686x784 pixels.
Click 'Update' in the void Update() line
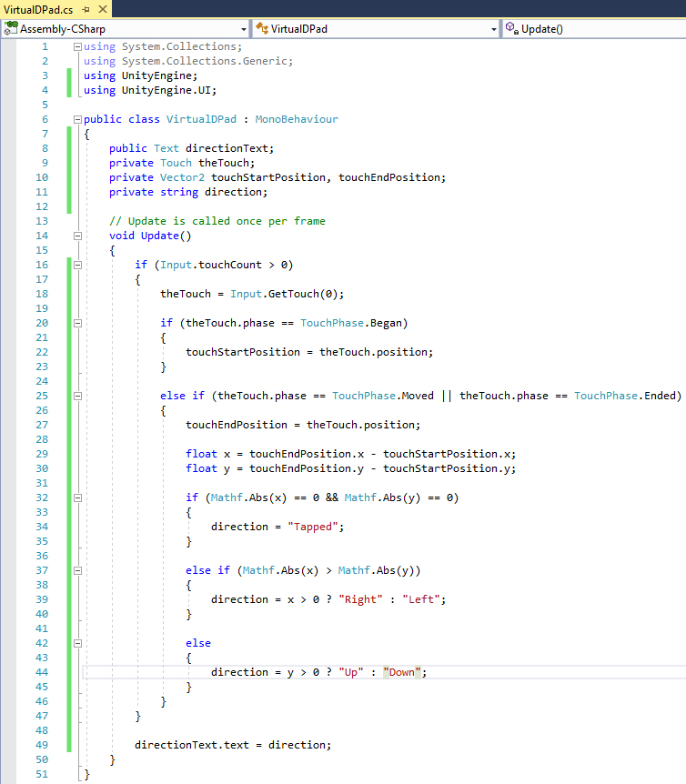tap(160, 236)
